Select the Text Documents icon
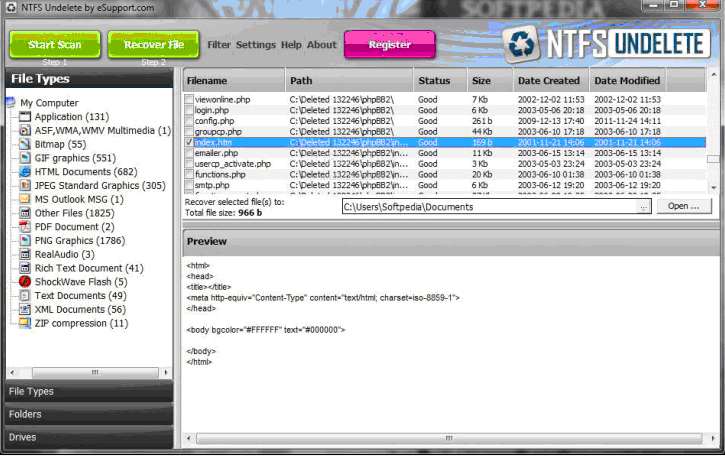This screenshot has width=725, height=456. coord(25,296)
